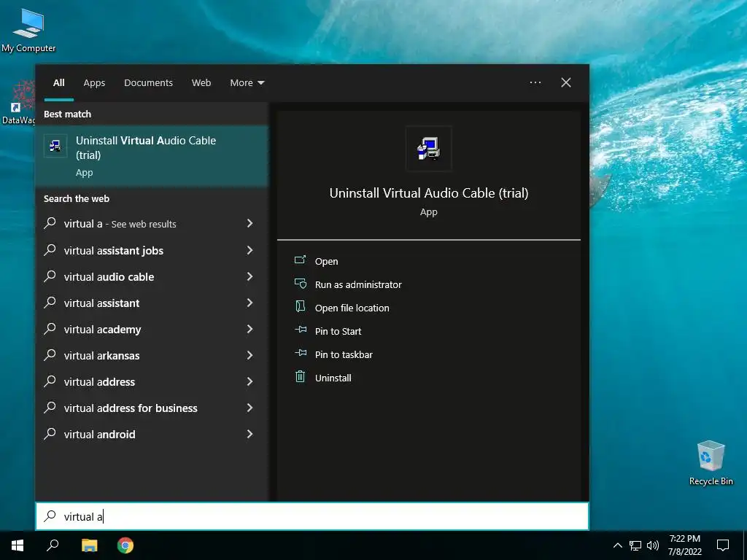Open the My Computer desktop icon
The width and height of the screenshot is (747, 560).
point(28,30)
